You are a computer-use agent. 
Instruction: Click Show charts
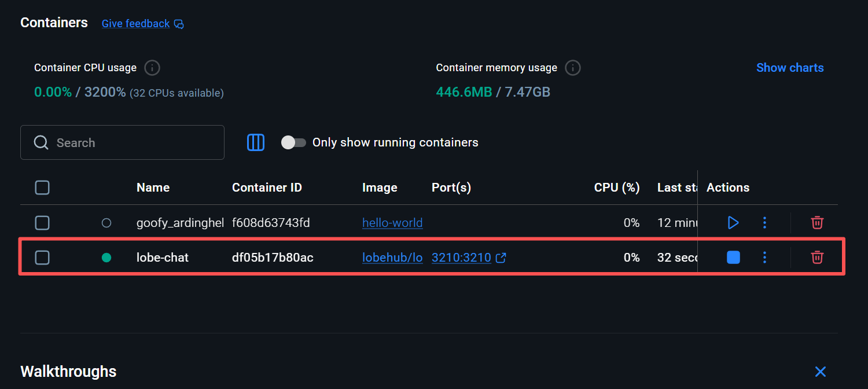pos(790,68)
